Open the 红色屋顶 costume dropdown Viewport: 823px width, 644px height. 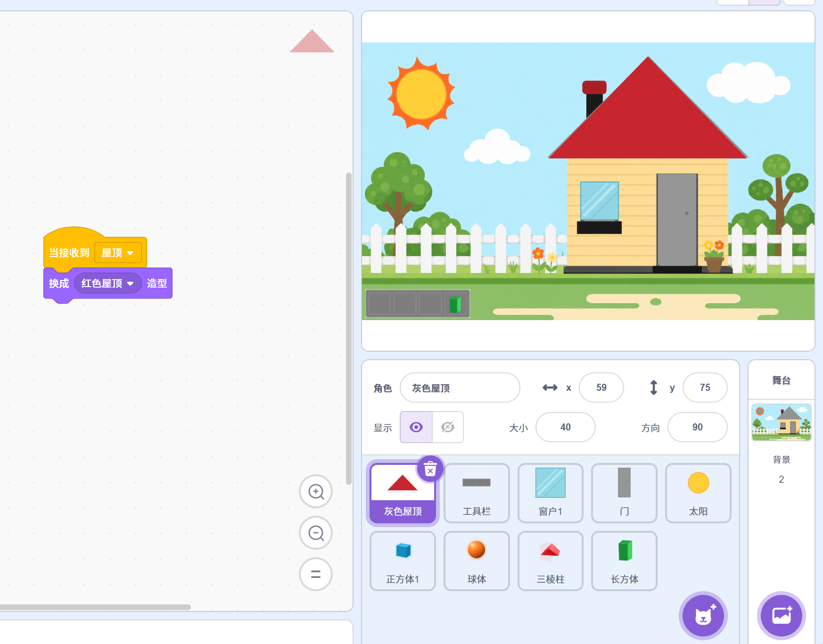(x=108, y=283)
